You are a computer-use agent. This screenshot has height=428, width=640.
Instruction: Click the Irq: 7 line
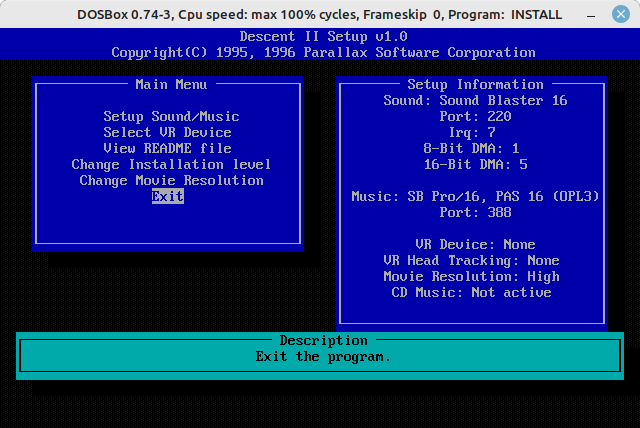(x=472, y=133)
